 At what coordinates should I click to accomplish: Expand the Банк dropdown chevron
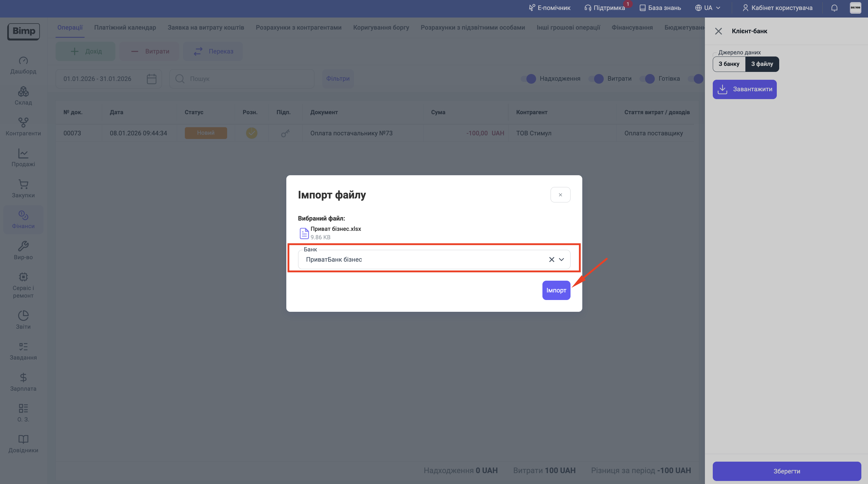point(561,260)
